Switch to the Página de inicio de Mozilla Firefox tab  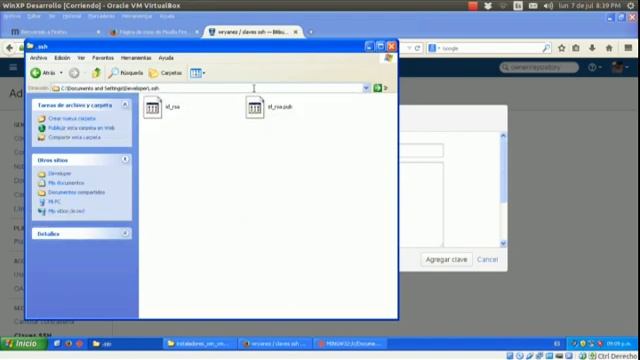(153, 32)
